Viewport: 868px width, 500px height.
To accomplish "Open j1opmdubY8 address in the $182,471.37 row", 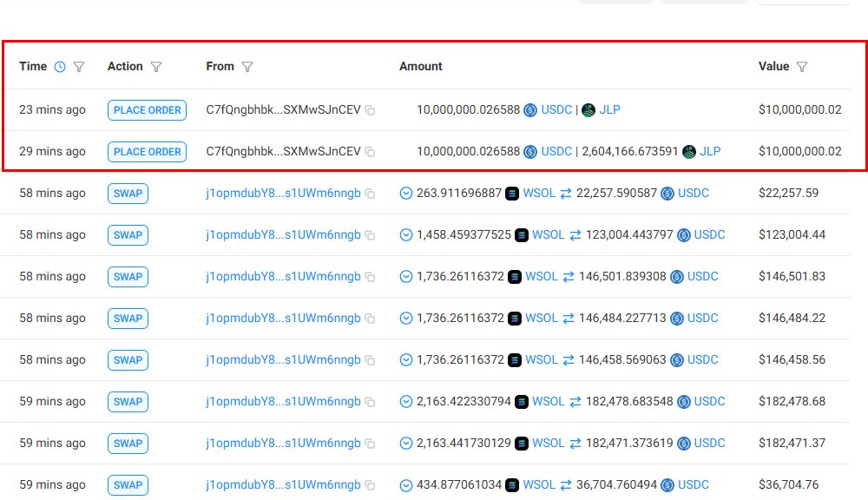I will (283, 443).
